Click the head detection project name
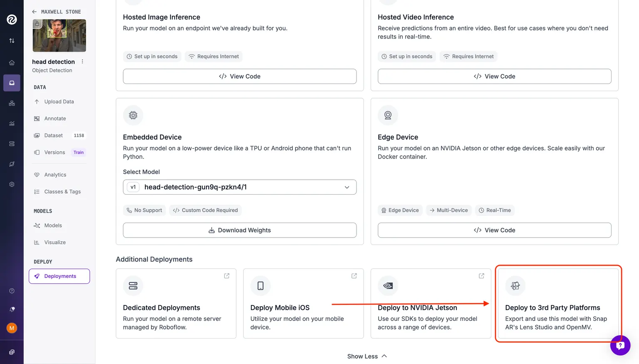 pyautogui.click(x=53, y=62)
